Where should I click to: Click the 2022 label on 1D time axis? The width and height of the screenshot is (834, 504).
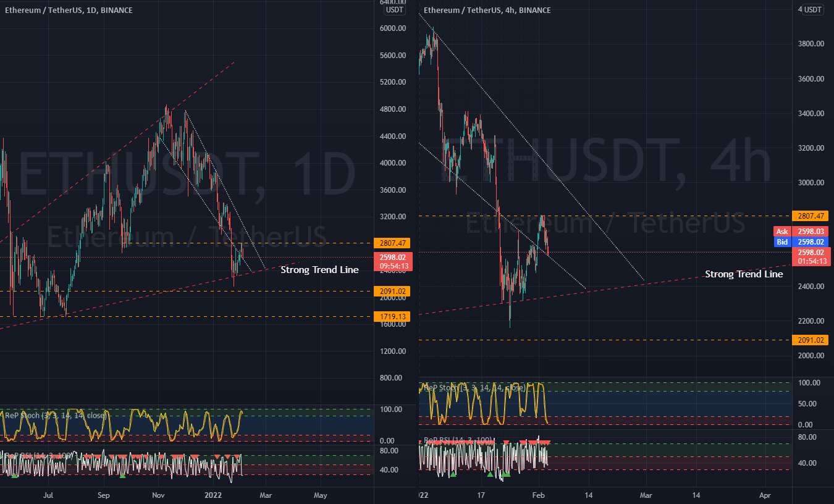tap(213, 495)
